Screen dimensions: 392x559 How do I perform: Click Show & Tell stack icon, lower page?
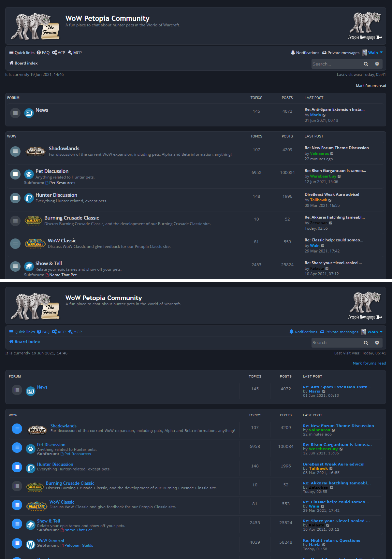coord(31,525)
